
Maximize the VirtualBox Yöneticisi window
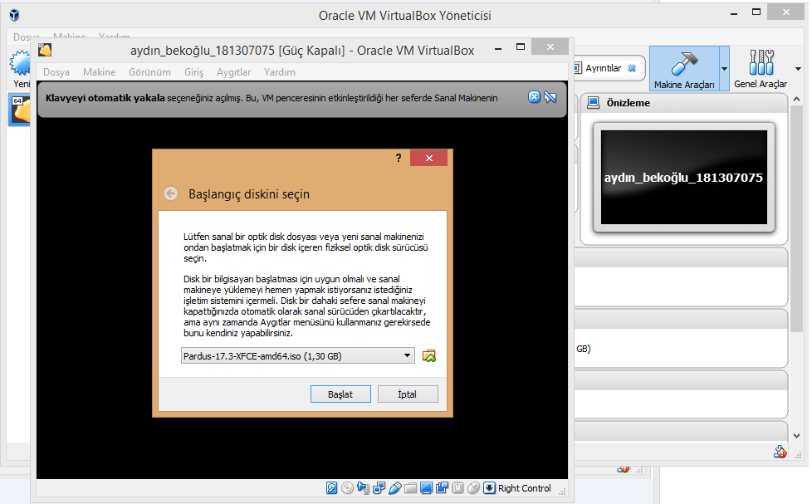tap(756, 12)
